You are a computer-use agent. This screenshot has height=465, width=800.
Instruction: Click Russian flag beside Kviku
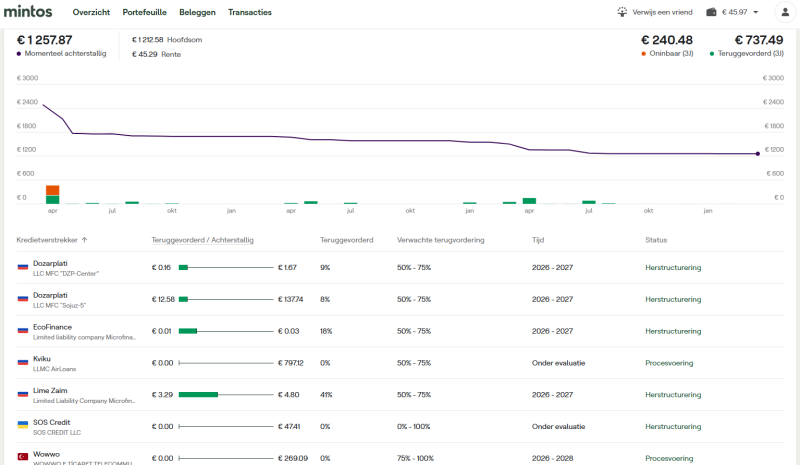tap(22, 362)
